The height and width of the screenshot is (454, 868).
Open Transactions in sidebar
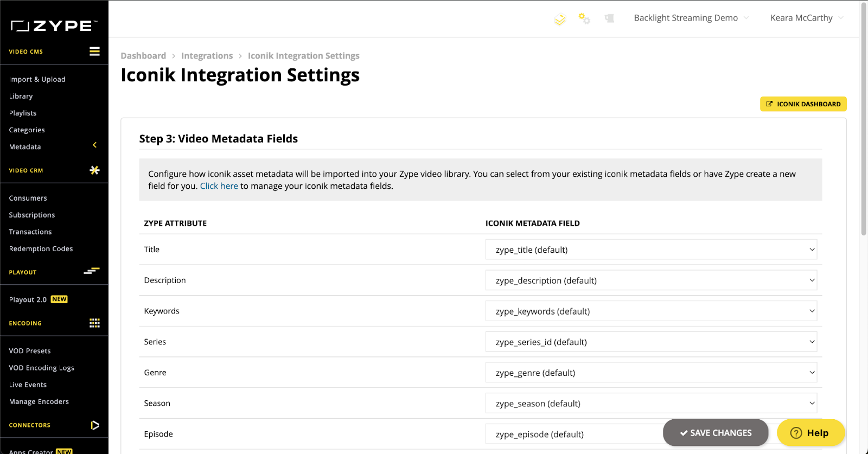pyautogui.click(x=30, y=232)
